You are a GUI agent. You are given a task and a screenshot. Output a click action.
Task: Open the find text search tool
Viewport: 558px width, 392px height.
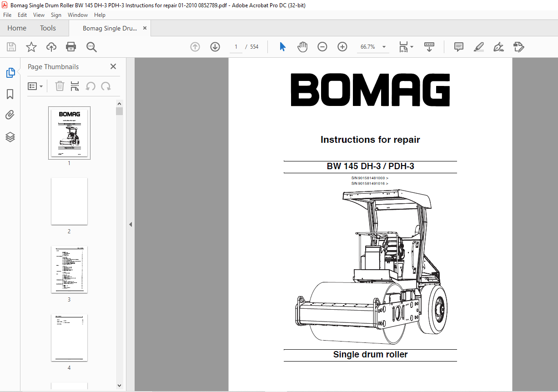click(x=91, y=47)
